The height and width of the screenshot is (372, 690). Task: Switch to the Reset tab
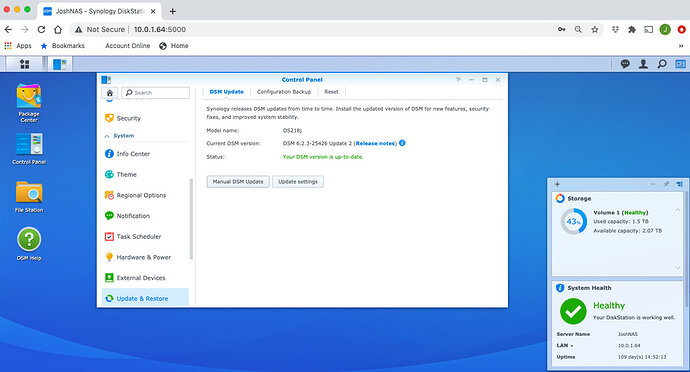coord(331,92)
